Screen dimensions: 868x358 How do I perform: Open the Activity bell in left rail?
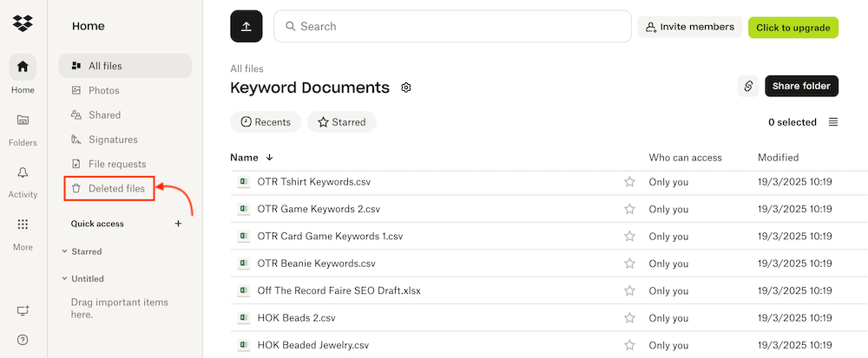click(x=23, y=172)
